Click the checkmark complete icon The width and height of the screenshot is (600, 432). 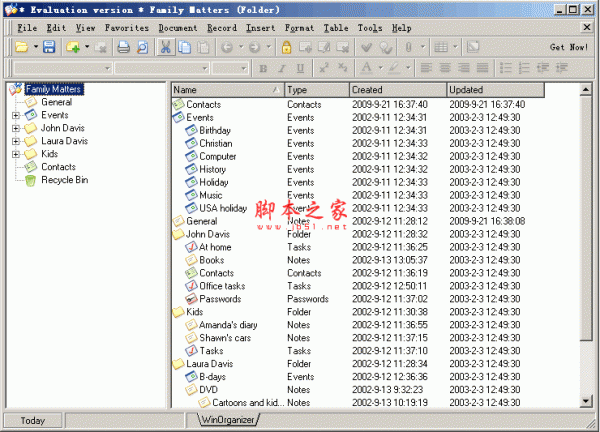point(366,47)
